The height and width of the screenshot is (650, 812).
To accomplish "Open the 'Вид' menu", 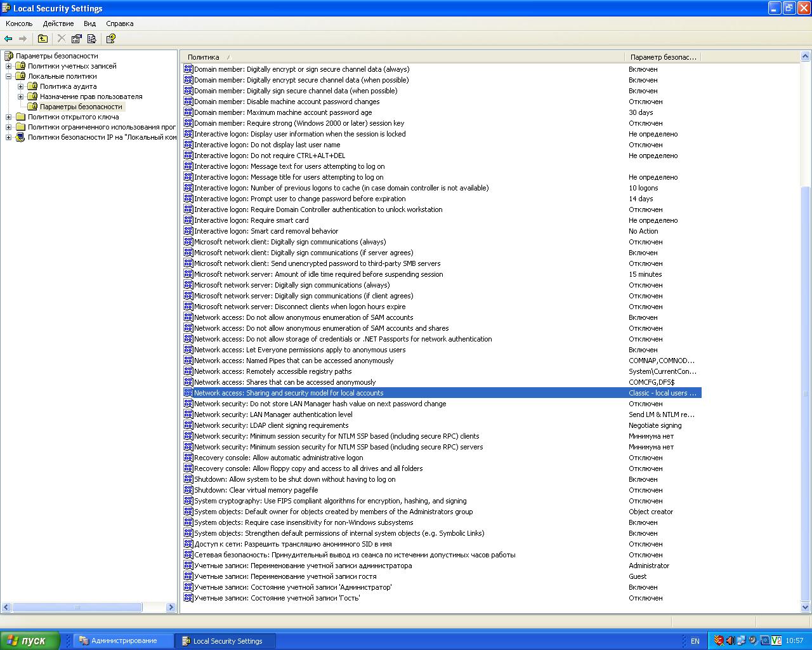I will coord(89,23).
